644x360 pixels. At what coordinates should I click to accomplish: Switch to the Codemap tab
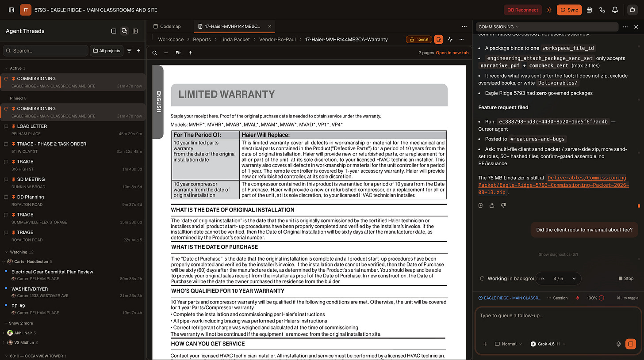pyautogui.click(x=167, y=27)
